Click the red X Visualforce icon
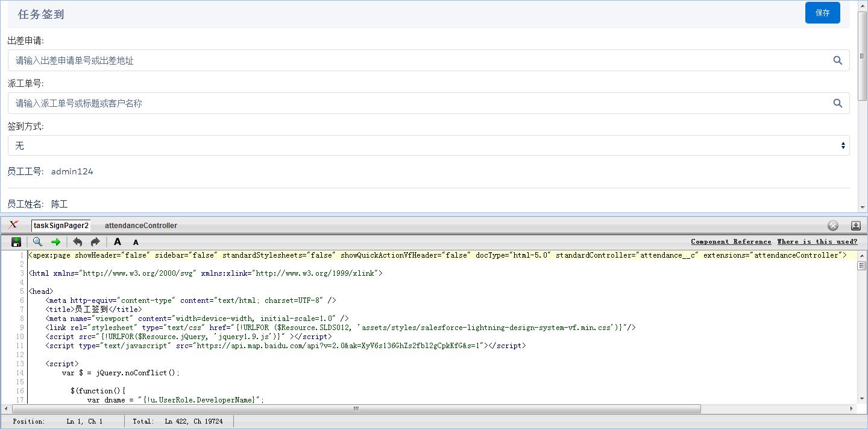The height and width of the screenshot is (429, 868). pyautogui.click(x=13, y=225)
